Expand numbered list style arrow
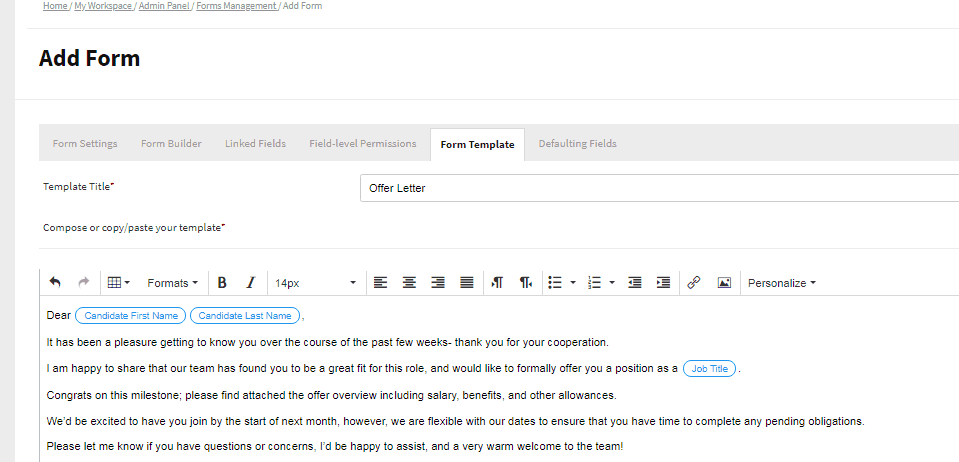Screen dimensions: 959x462 coord(612,283)
